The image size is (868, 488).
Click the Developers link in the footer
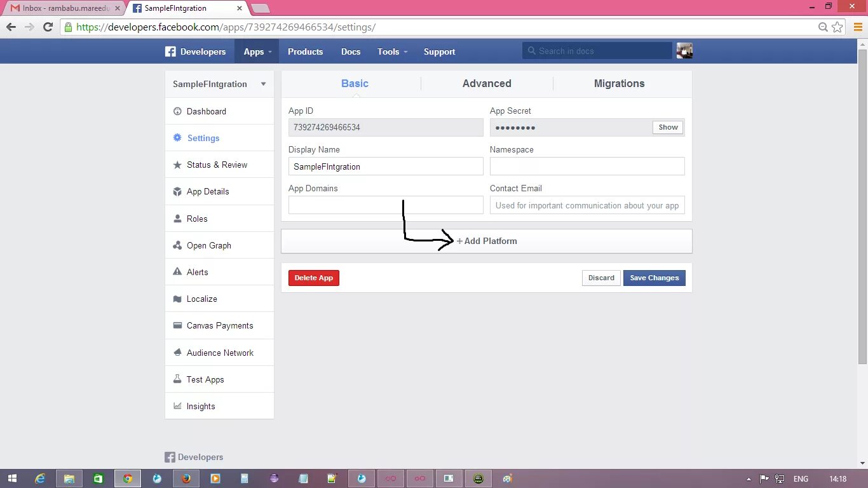[x=194, y=457]
